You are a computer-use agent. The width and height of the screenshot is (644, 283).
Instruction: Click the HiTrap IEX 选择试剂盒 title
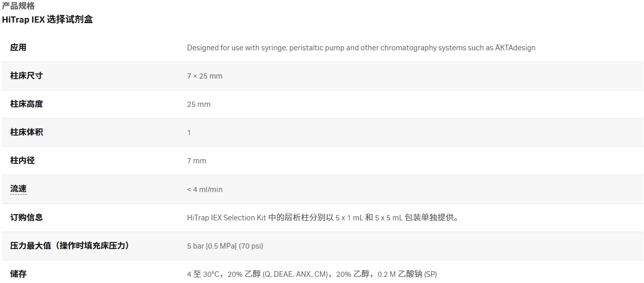tap(47, 20)
